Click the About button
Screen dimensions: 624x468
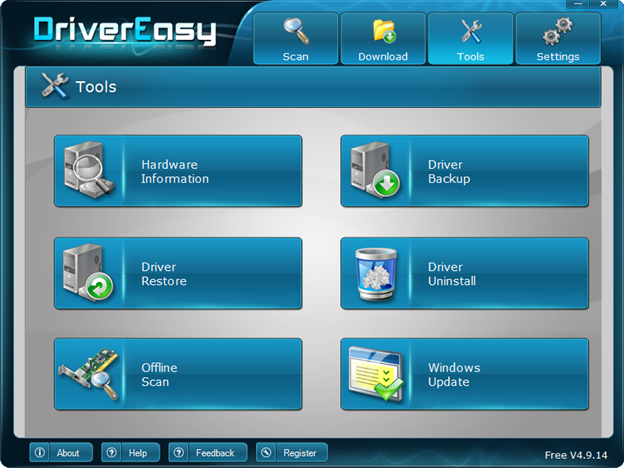click(61, 452)
